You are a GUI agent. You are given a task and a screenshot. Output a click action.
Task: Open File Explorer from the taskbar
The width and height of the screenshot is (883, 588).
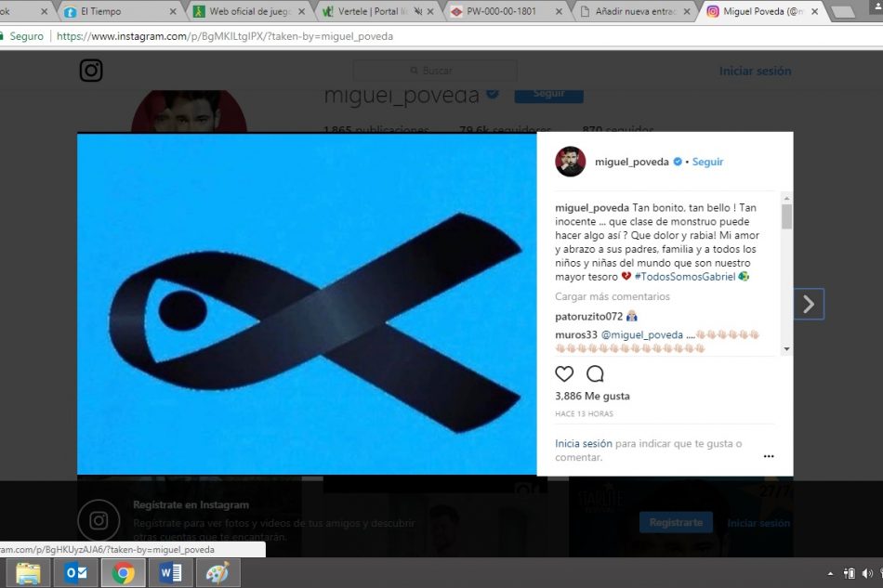[x=28, y=572]
